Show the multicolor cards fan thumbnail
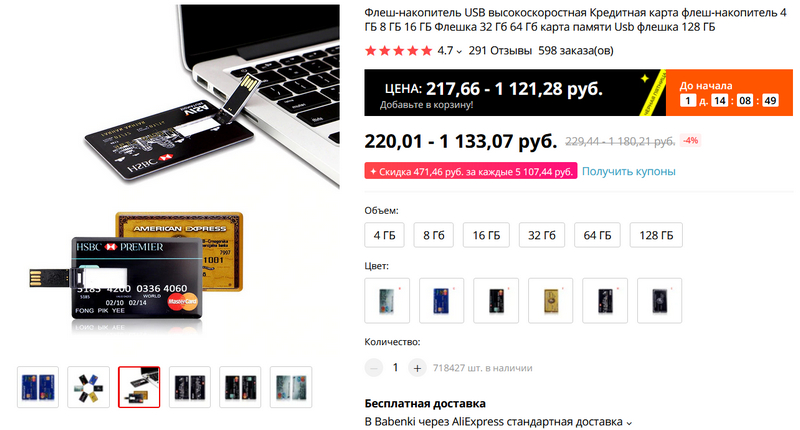This screenshot has height=430, width=800. click(88, 387)
